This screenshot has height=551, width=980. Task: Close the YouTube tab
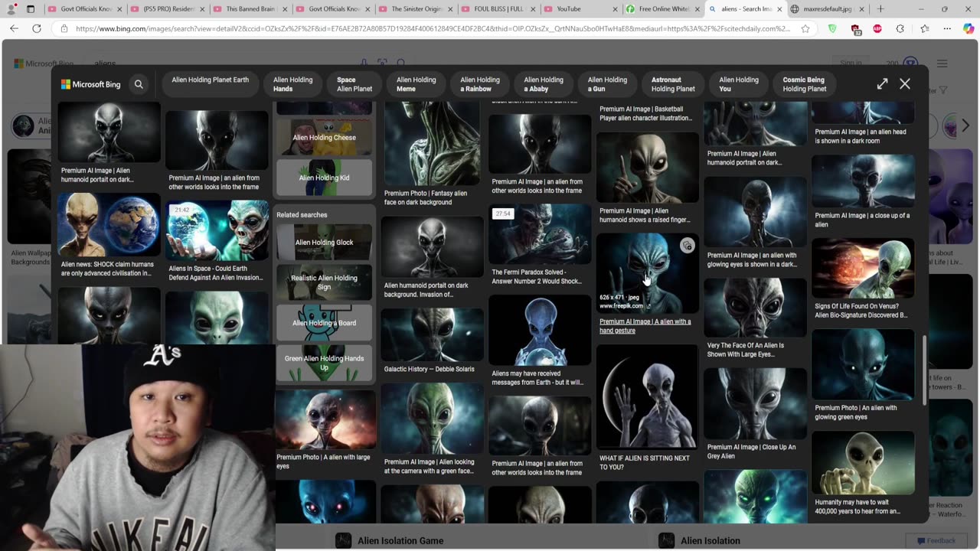(615, 9)
